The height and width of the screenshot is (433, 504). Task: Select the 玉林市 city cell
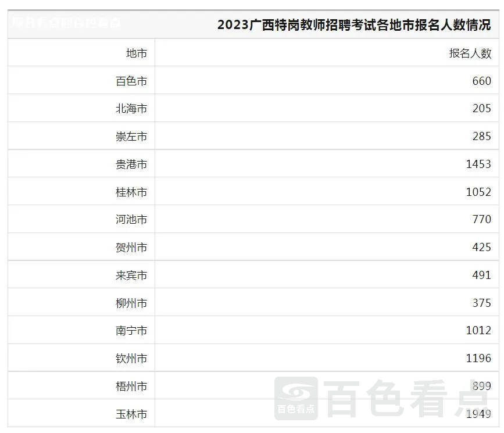(x=131, y=414)
